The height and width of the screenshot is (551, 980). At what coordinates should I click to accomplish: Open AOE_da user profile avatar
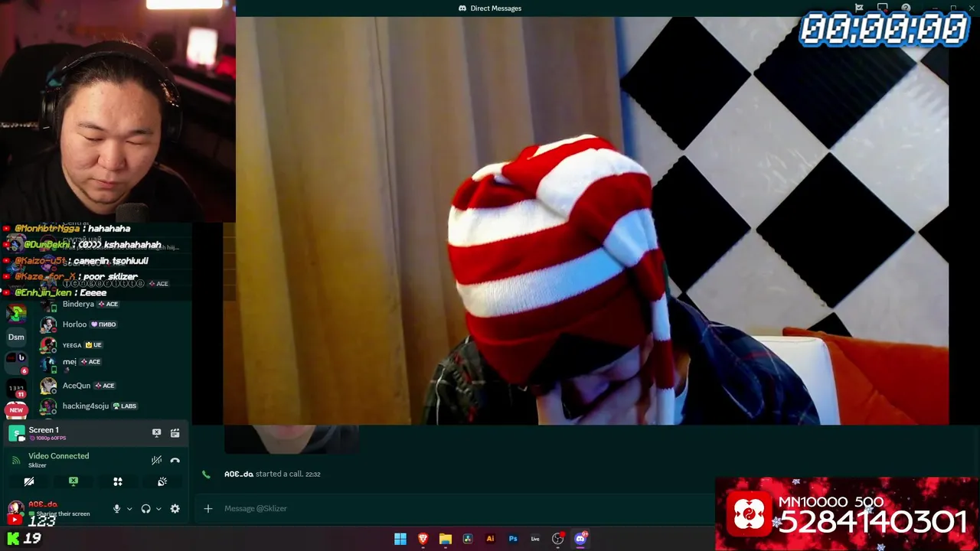pos(15,507)
